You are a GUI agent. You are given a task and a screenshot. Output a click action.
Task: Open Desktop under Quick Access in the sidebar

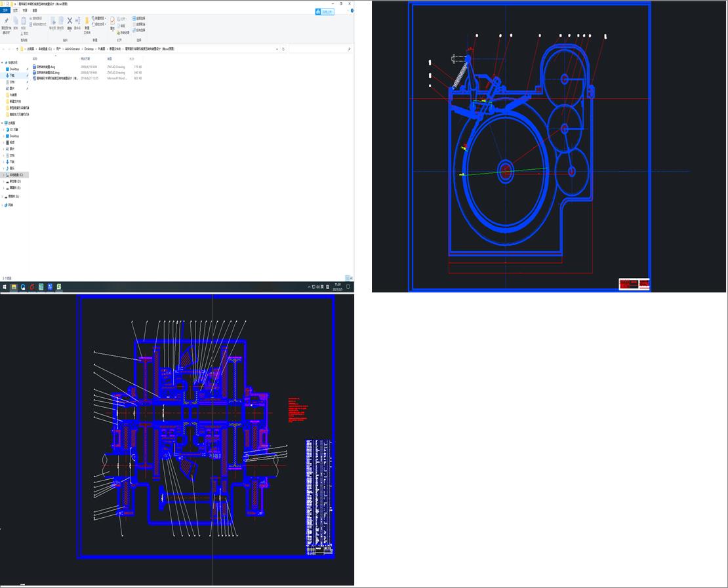(14, 69)
